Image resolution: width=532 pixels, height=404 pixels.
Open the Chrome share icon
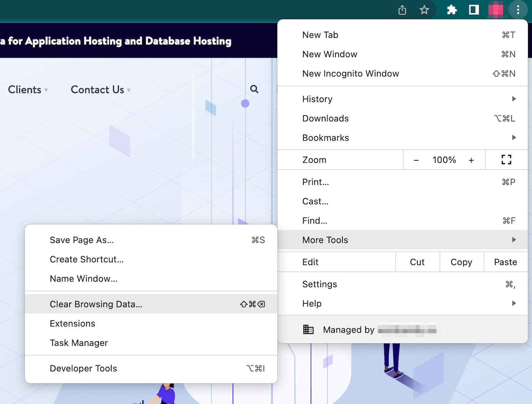402,10
